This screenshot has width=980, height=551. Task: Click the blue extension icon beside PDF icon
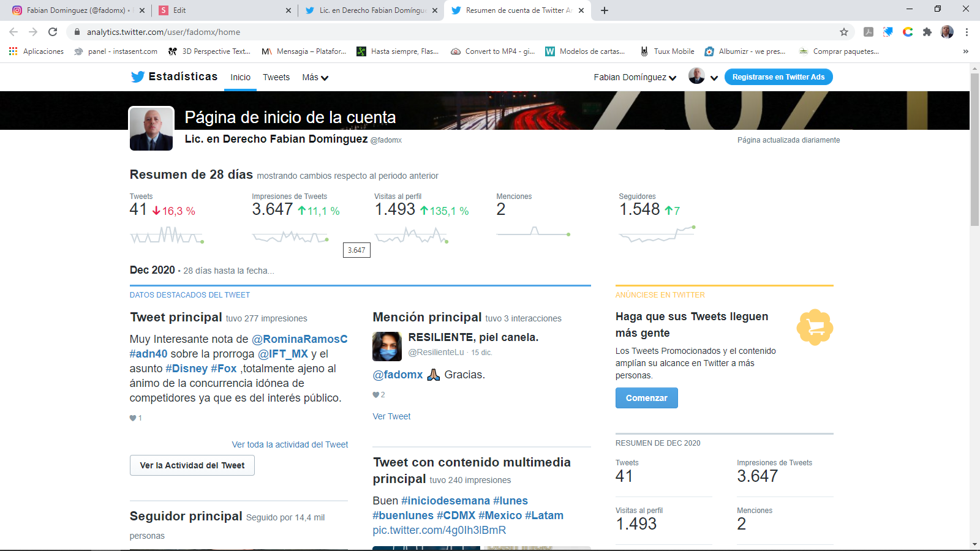(888, 32)
